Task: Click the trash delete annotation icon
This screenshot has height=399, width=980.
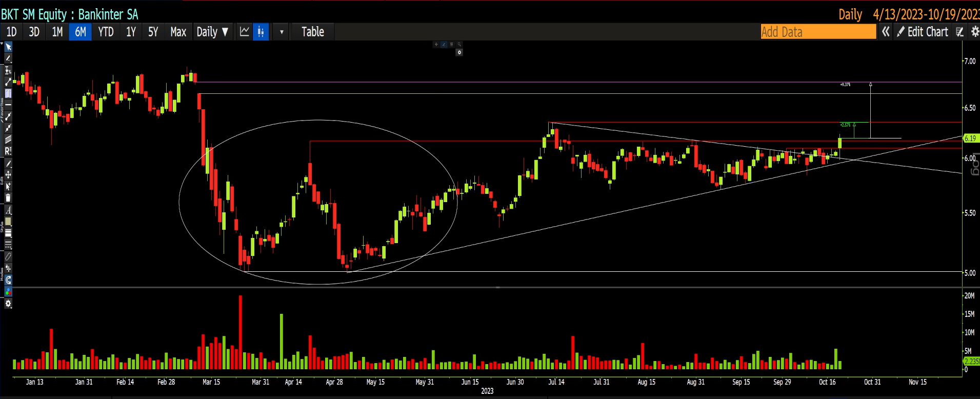Action: coord(8,198)
